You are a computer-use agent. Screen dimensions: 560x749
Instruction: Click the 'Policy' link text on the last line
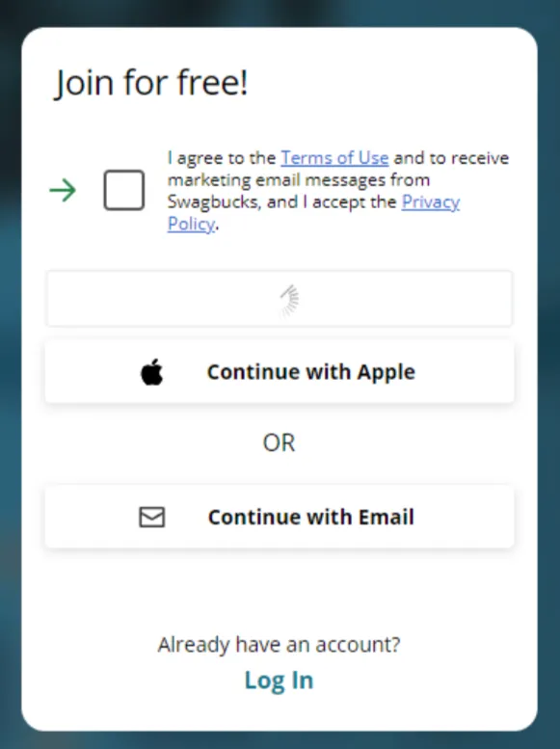click(x=191, y=224)
